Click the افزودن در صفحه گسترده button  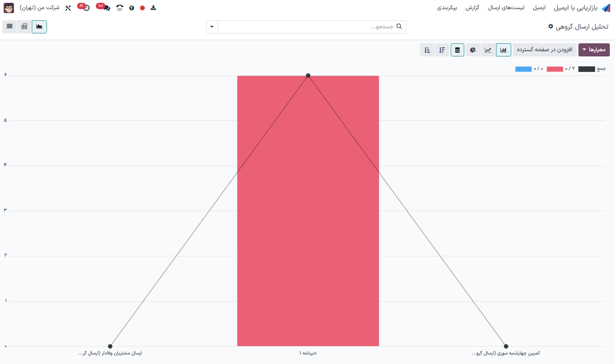tap(545, 50)
